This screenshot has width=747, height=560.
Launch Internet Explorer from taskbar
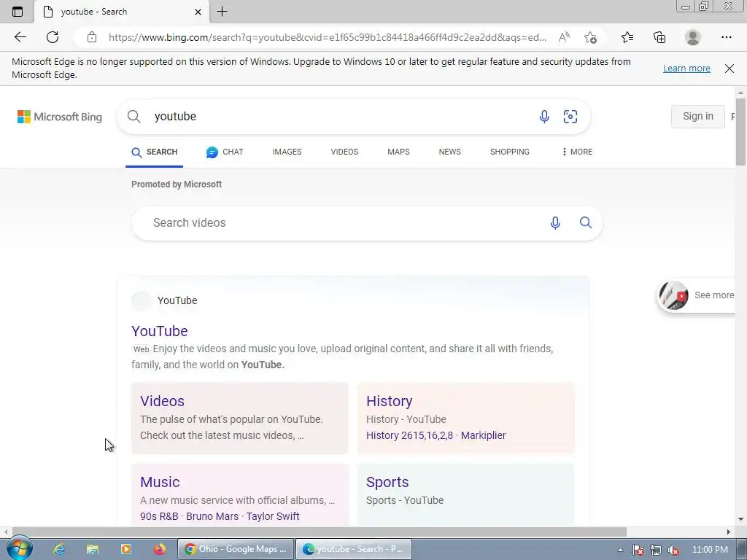[x=58, y=549]
